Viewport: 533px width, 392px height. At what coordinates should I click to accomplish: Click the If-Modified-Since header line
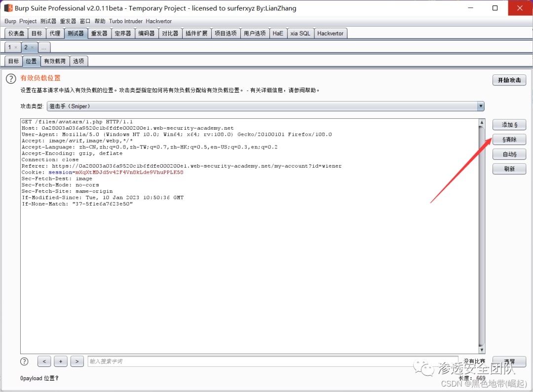tap(102, 197)
